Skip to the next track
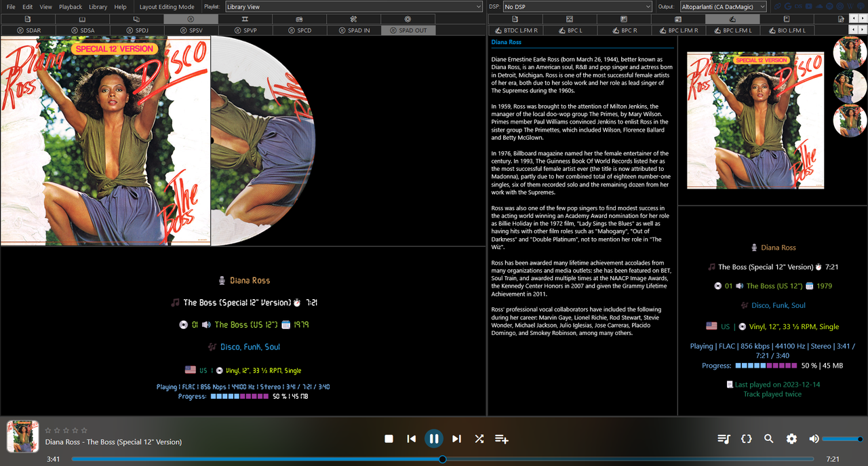This screenshot has width=868, height=466. click(456, 439)
